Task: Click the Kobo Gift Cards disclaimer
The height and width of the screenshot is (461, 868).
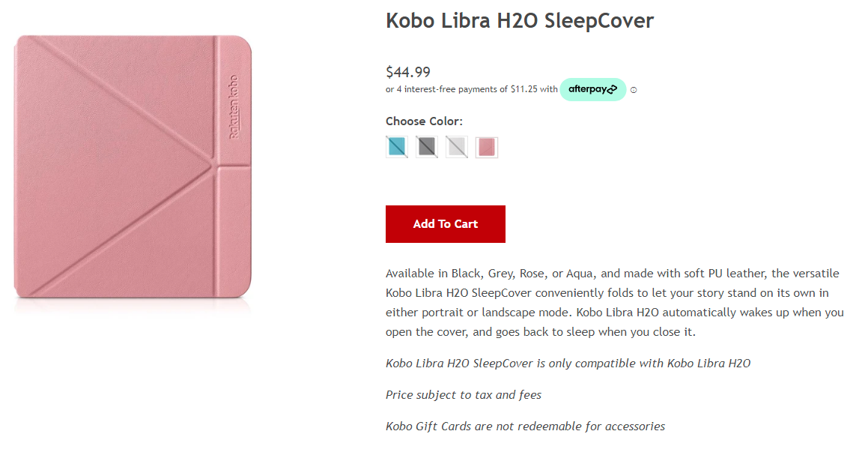Action: point(525,427)
